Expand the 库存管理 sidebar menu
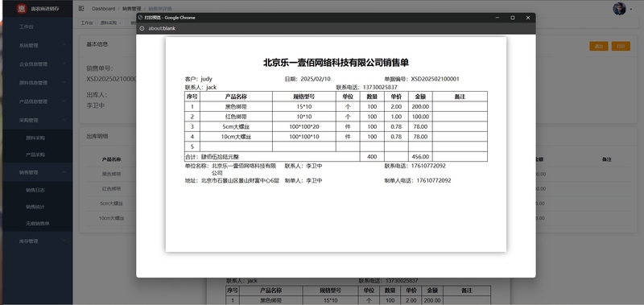The image size is (644, 305). click(x=38, y=241)
